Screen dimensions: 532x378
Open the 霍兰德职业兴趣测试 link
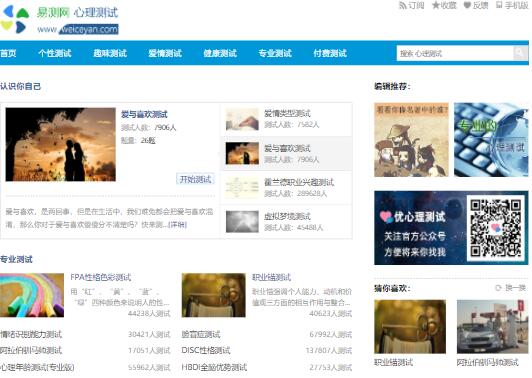pos(299,182)
